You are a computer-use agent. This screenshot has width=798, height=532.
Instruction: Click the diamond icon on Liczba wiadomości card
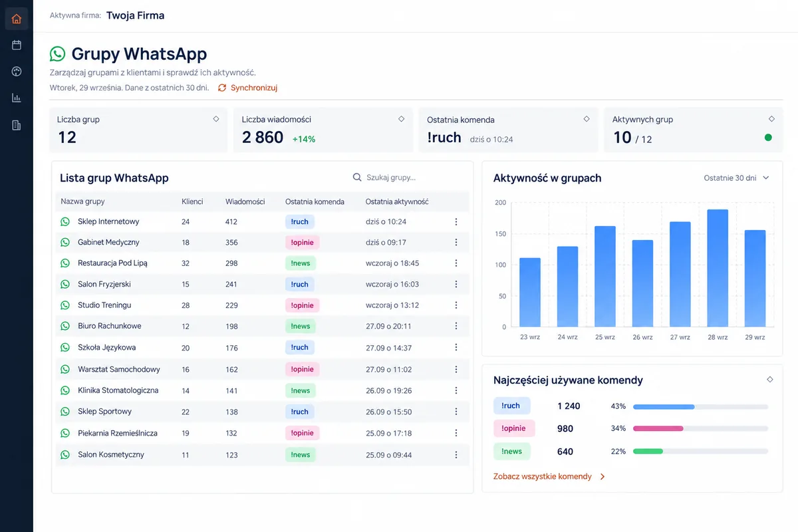pyautogui.click(x=401, y=119)
